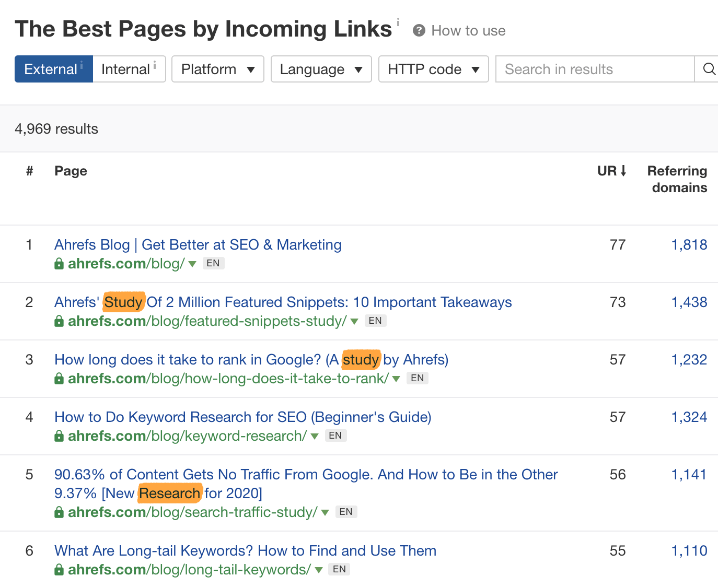Open the Platform dropdown
The height and width of the screenshot is (588, 718).
pyautogui.click(x=217, y=69)
